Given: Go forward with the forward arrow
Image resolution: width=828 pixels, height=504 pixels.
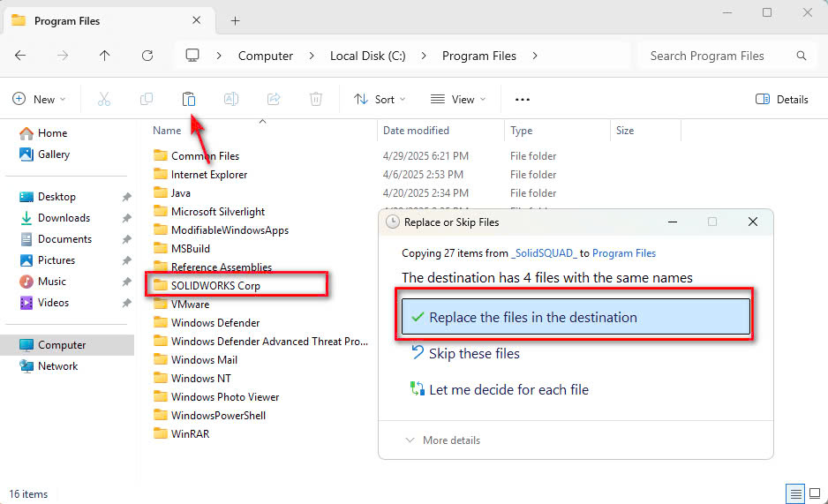Looking at the screenshot, I should [x=63, y=56].
